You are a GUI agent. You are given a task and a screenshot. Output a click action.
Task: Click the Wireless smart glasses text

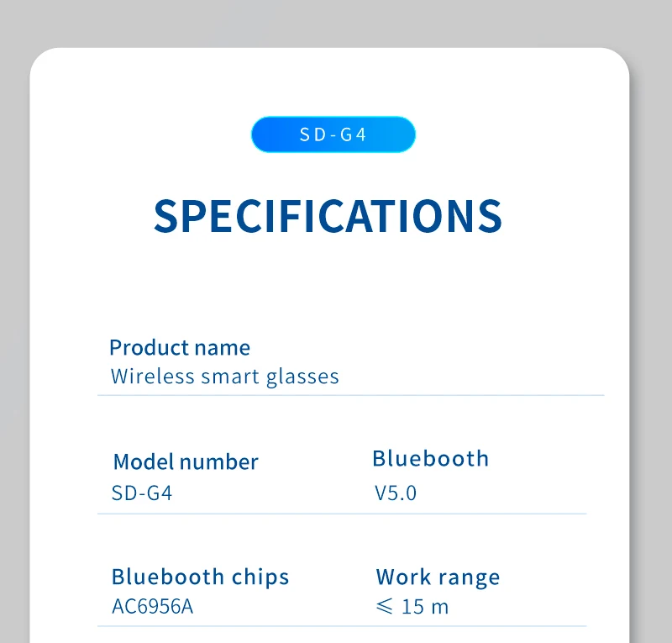[225, 376]
